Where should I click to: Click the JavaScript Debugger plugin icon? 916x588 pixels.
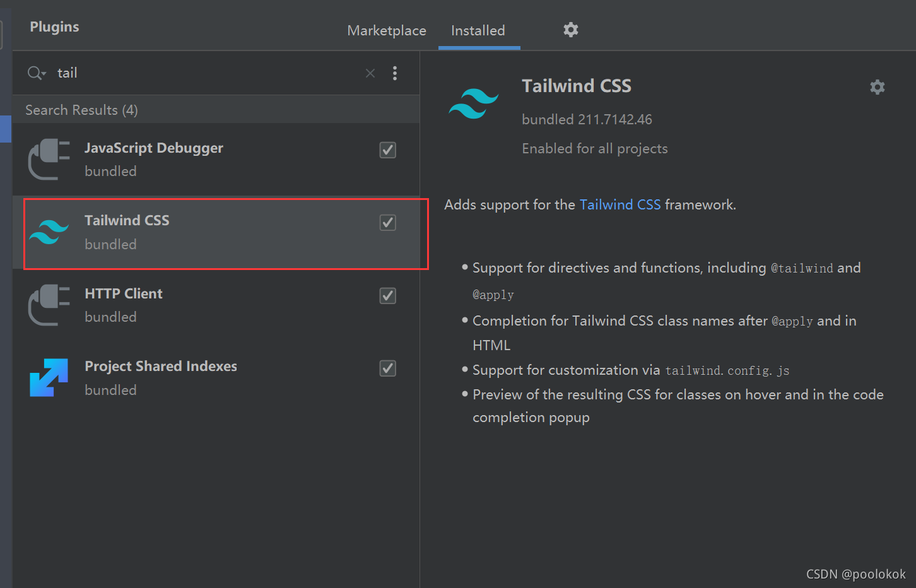[x=49, y=159]
